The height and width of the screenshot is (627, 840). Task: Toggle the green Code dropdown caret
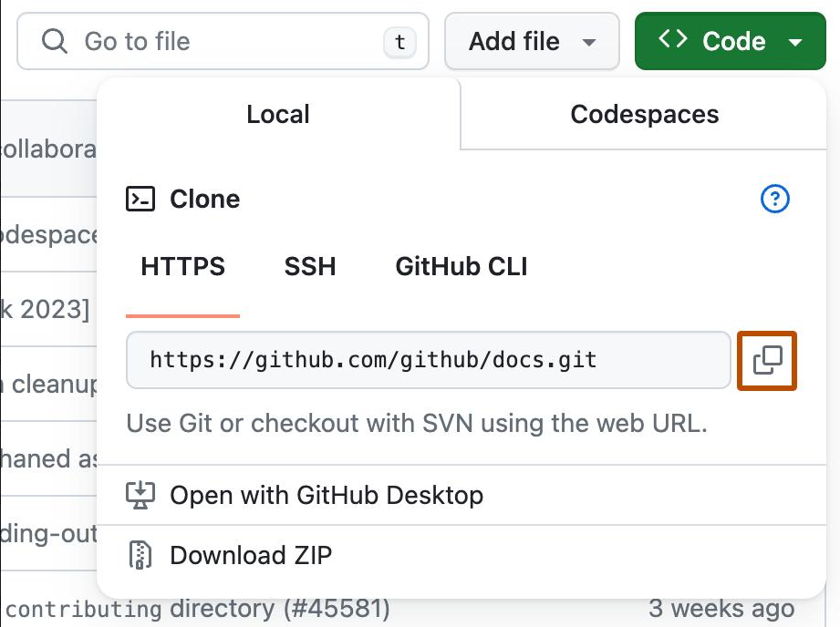click(795, 42)
